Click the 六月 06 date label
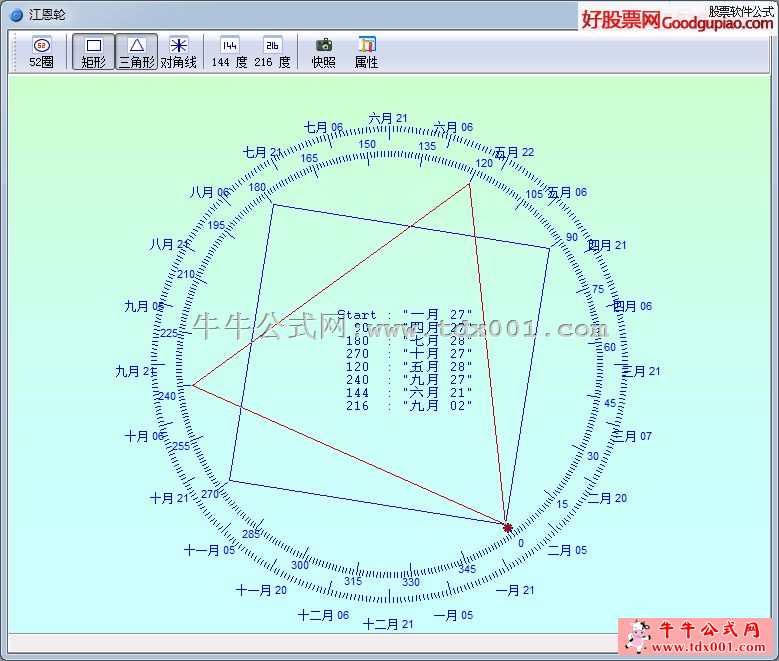Viewport: 779px width, 661px height. click(453, 127)
